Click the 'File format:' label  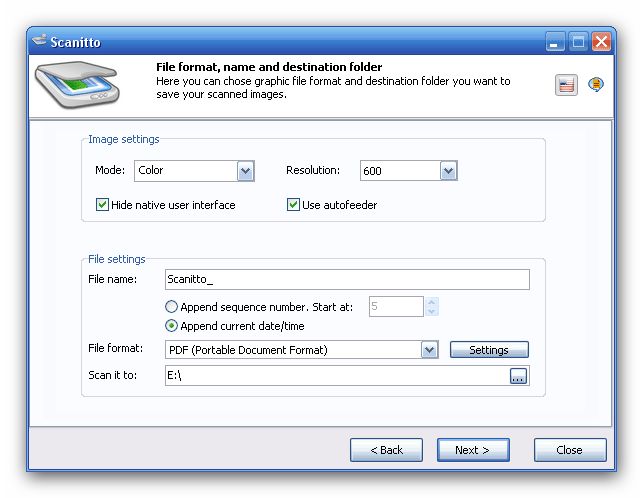point(116,348)
